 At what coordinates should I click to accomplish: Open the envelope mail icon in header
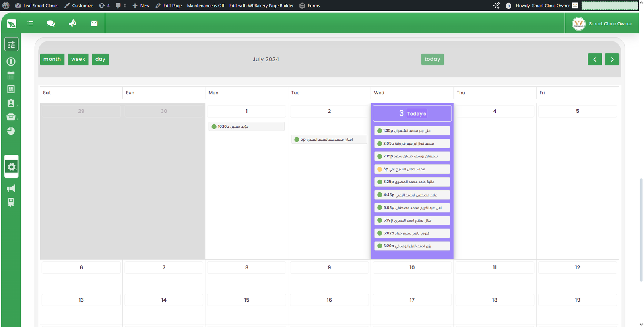point(94,23)
